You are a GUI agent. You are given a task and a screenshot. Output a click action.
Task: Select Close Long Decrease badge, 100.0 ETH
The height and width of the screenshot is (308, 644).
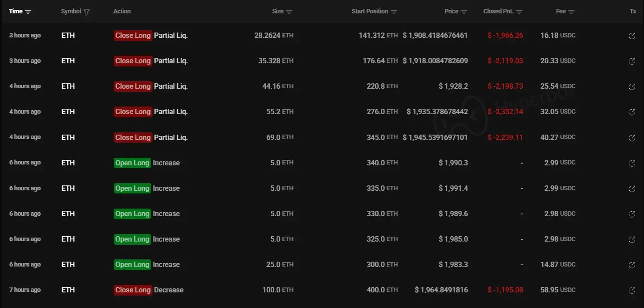pos(133,290)
